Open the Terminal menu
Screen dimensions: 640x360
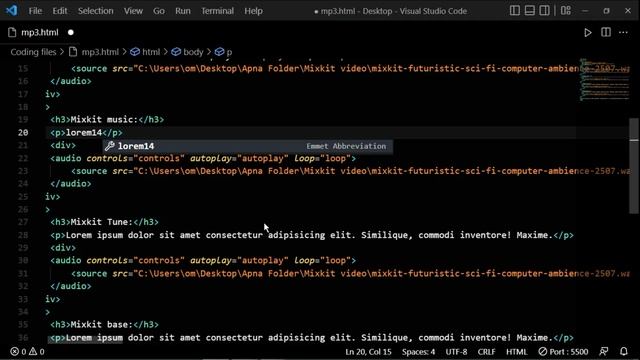tap(217, 11)
